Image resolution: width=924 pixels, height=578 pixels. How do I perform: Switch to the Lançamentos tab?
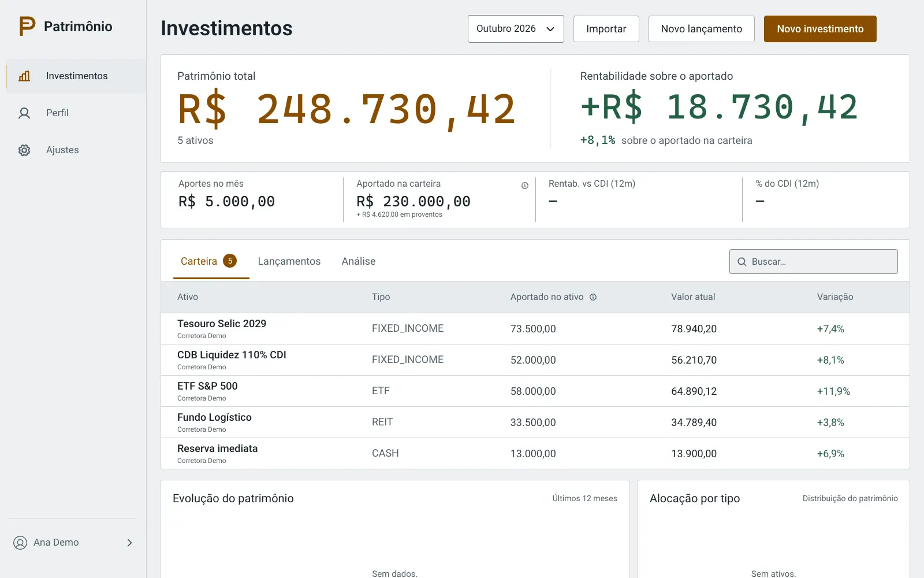(289, 261)
